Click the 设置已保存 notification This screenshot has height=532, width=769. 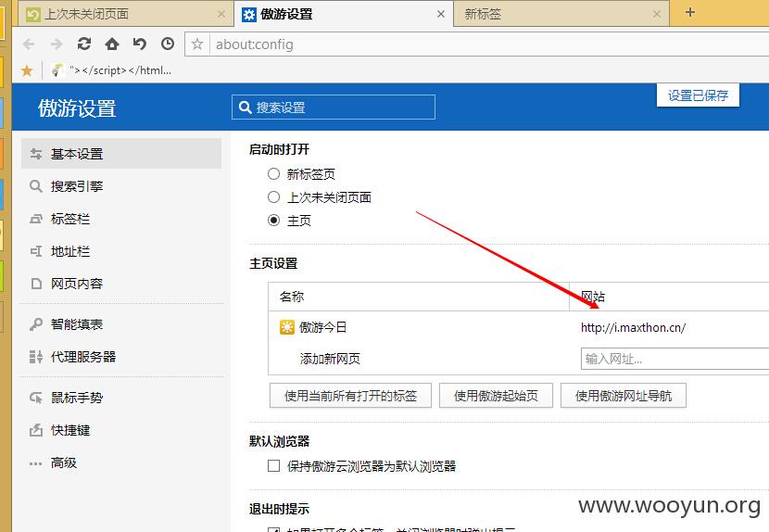(698, 95)
